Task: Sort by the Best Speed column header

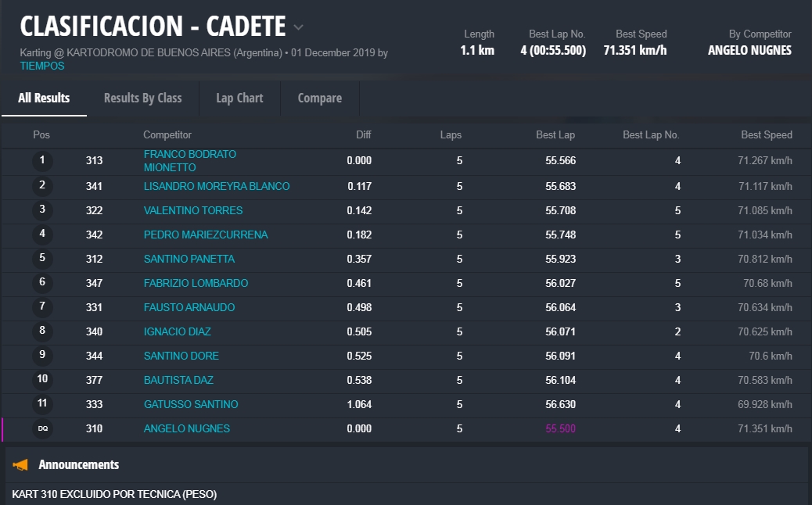Action: 766,135
